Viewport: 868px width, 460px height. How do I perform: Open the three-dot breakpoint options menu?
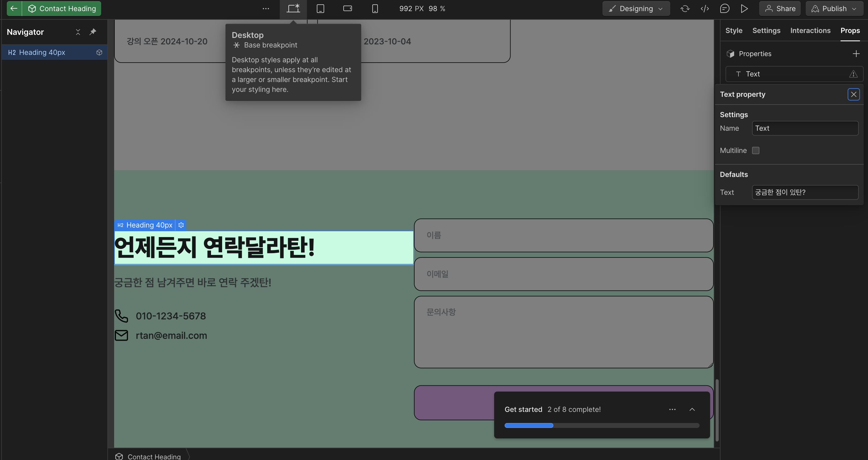[266, 9]
